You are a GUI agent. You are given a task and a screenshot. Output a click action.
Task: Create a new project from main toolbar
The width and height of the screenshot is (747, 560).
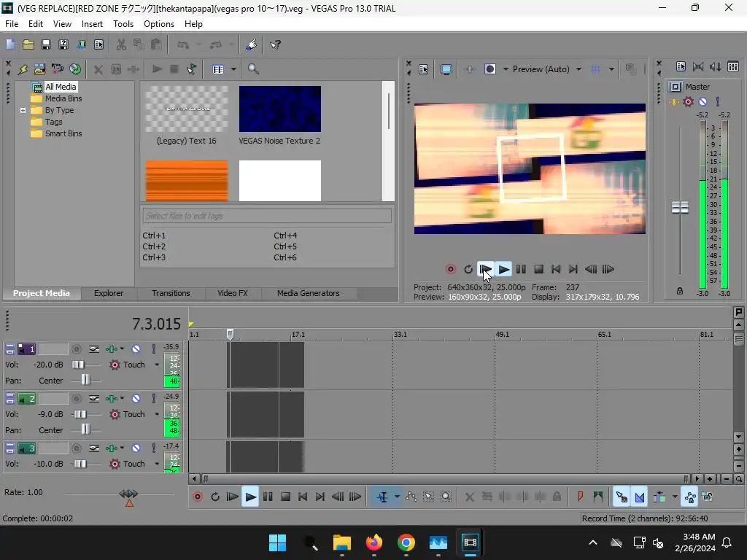point(10,44)
